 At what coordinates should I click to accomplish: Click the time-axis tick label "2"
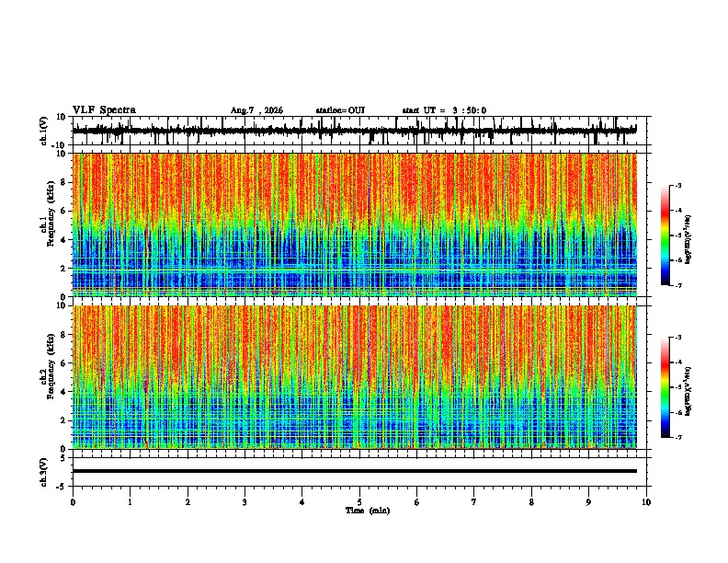(188, 501)
